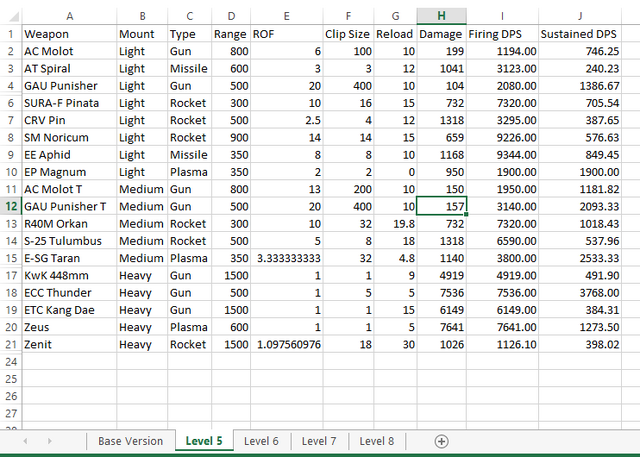640x457 pixels.
Task: Select the row 1 header
Action: (x=10, y=33)
